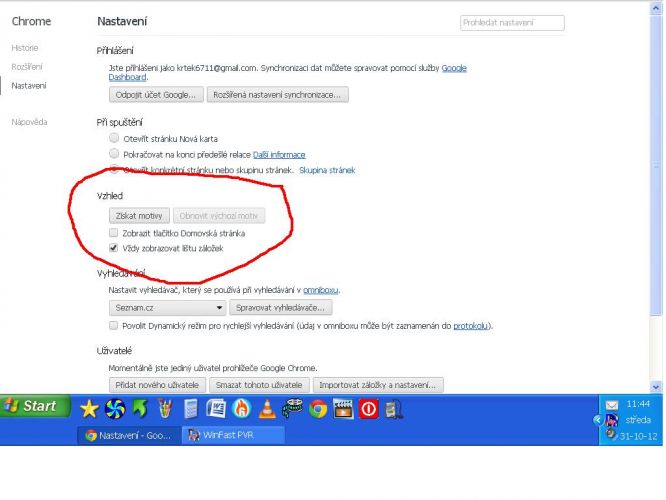The width and height of the screenshot is (666, 500).
Task: Click the clock showing 11:44
Action: (x=638, y=404)
